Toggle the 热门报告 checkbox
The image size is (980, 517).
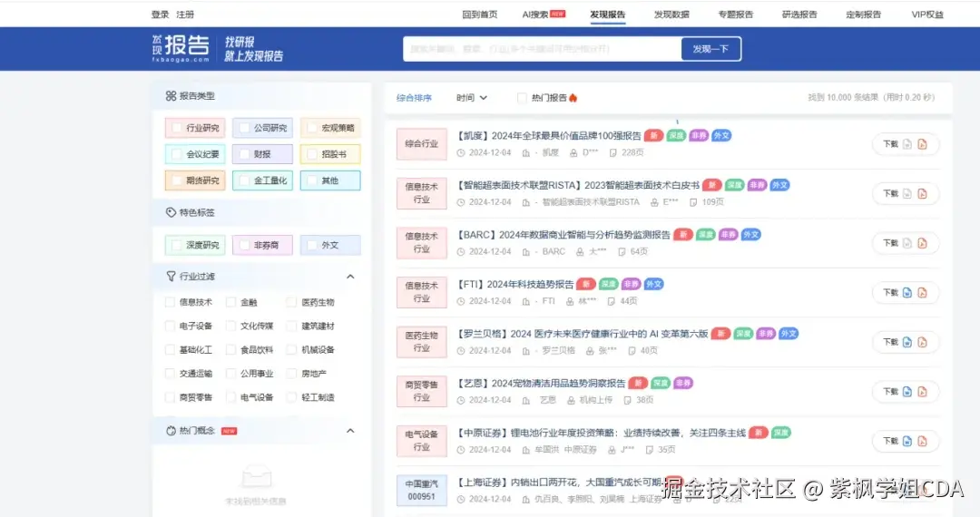pos(522,97)
